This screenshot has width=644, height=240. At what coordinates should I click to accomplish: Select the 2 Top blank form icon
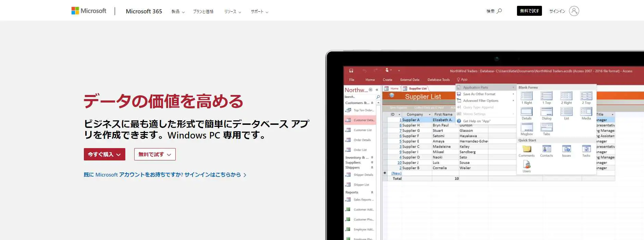(x=586, y=96)
